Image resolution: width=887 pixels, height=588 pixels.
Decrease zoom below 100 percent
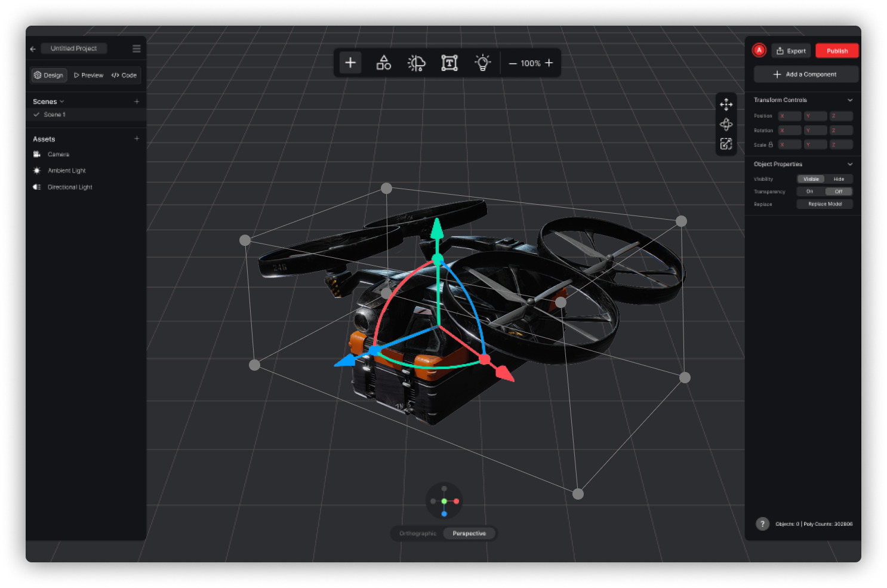tap(513, 63)
